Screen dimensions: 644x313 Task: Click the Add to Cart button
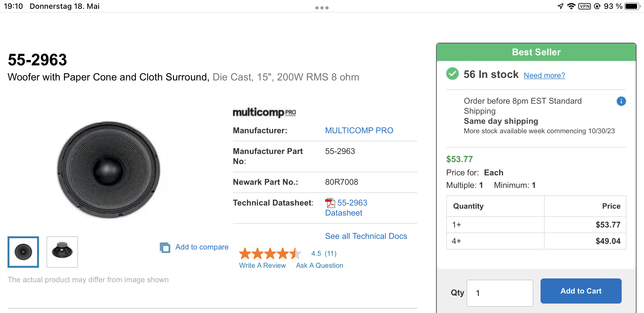click(581, 291)
